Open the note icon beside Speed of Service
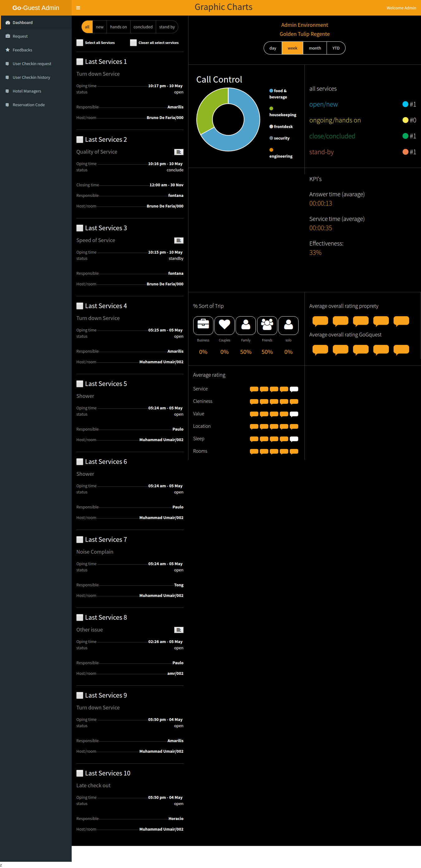The height and width of the screenshot is (868, 421). (x=179, y=240)
